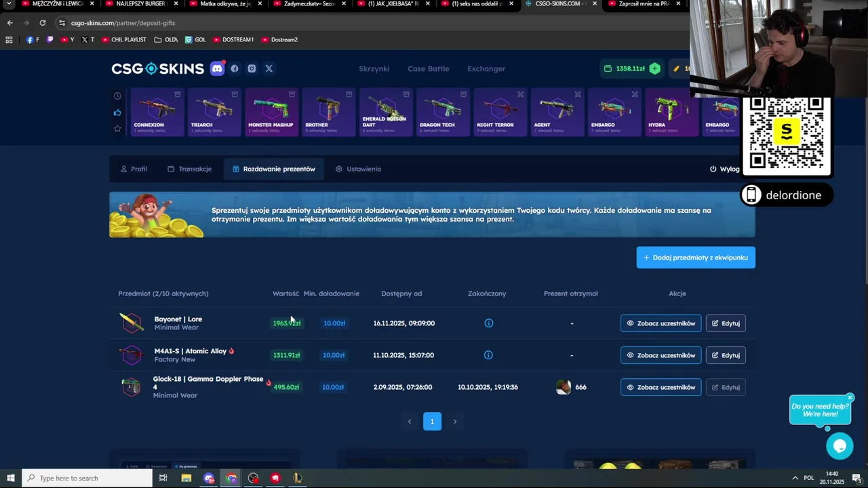Open the Instagram icon in site header
This screenshot has width=868, height=488.
(x=252, y=68)
